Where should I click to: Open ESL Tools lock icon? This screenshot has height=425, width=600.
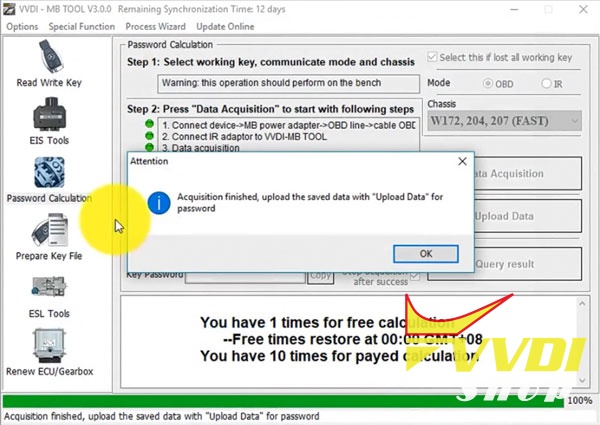click(x=49, y=287)
